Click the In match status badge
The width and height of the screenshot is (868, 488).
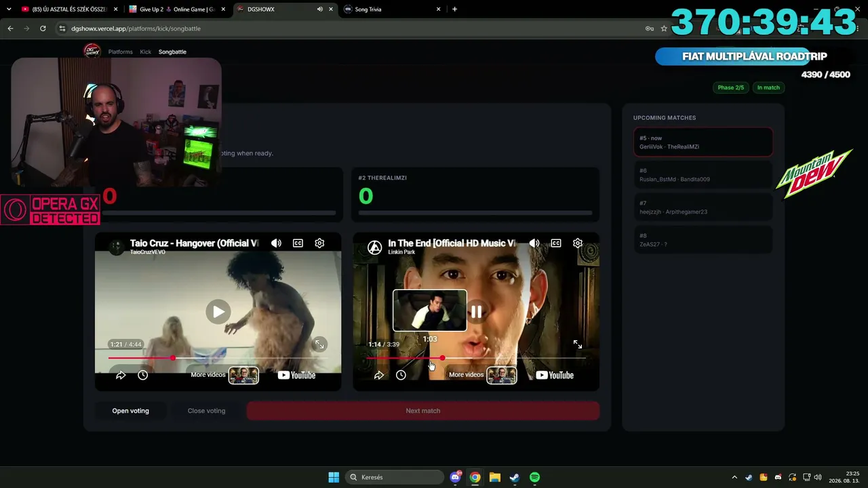(768, 87)
